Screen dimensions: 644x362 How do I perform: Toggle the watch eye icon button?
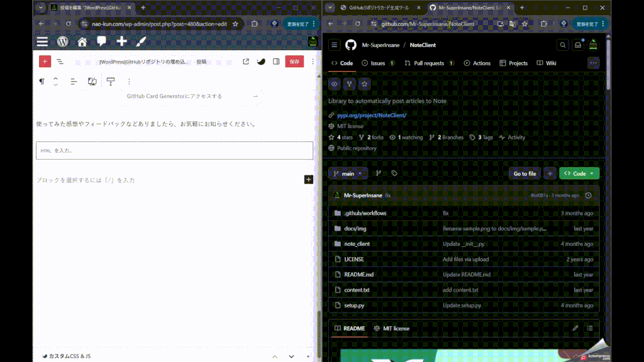335,84
